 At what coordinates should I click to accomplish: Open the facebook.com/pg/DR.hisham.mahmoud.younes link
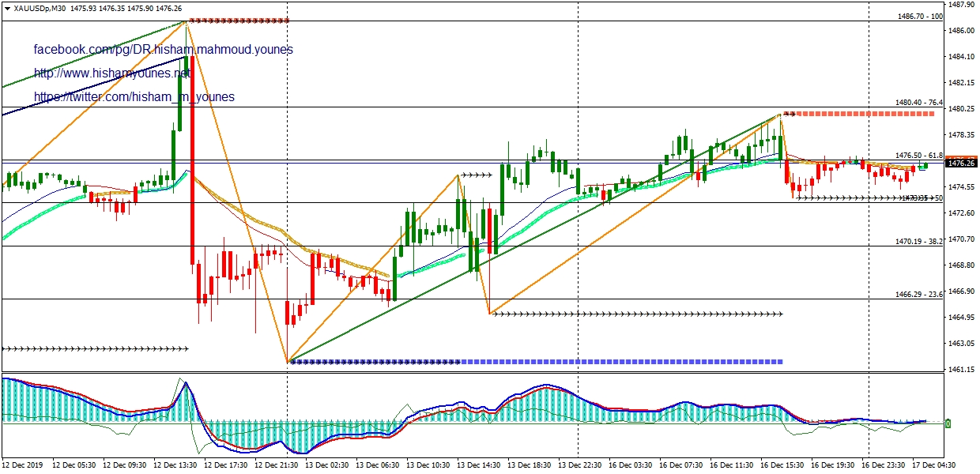point(163,50)
